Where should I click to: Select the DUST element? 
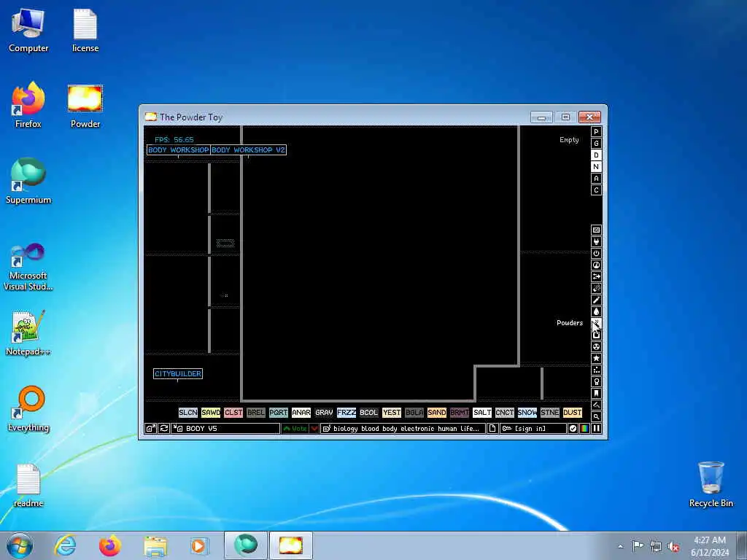[572, 413]
